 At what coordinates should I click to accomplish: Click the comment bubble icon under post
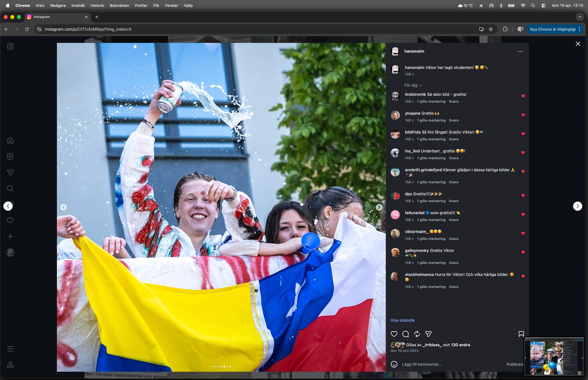coord(405,334)
